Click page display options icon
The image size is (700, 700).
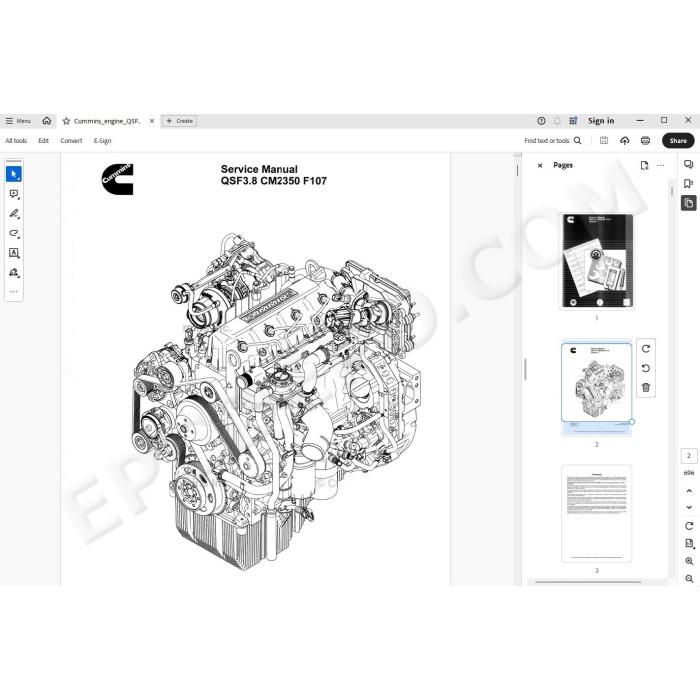tap(689, 543)
